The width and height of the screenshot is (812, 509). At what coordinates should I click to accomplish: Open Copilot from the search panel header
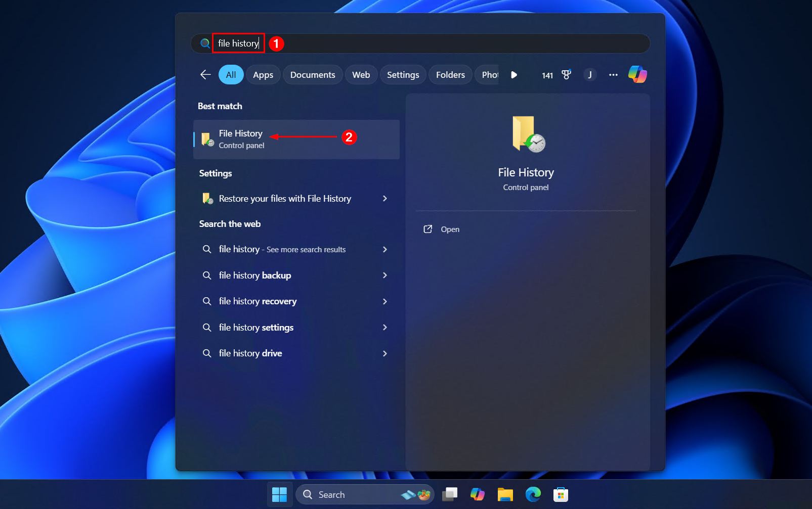[x=637, y=75]
